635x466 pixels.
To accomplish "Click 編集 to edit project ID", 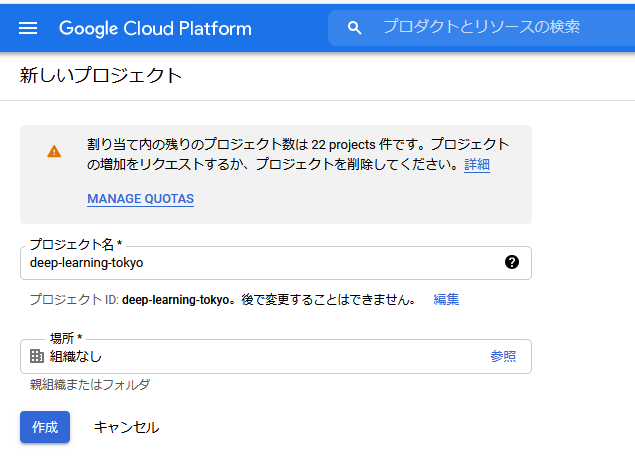I will (x=446, y=300).
